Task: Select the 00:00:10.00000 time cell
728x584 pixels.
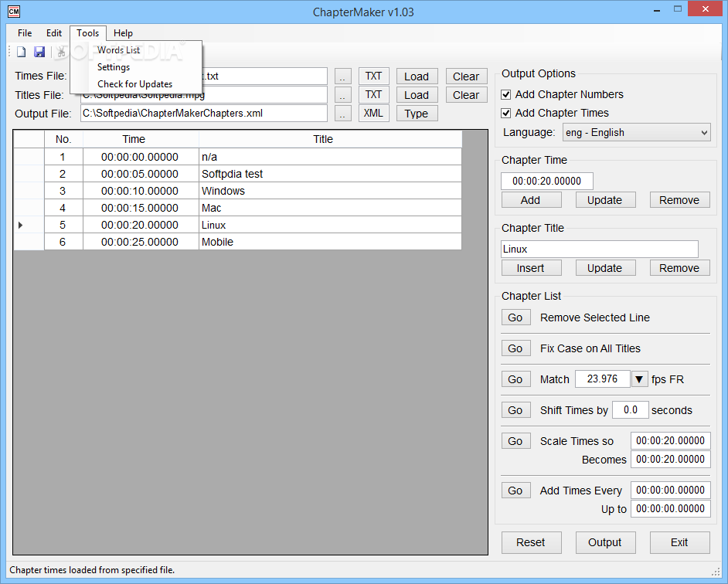Action: pos(141,192)
